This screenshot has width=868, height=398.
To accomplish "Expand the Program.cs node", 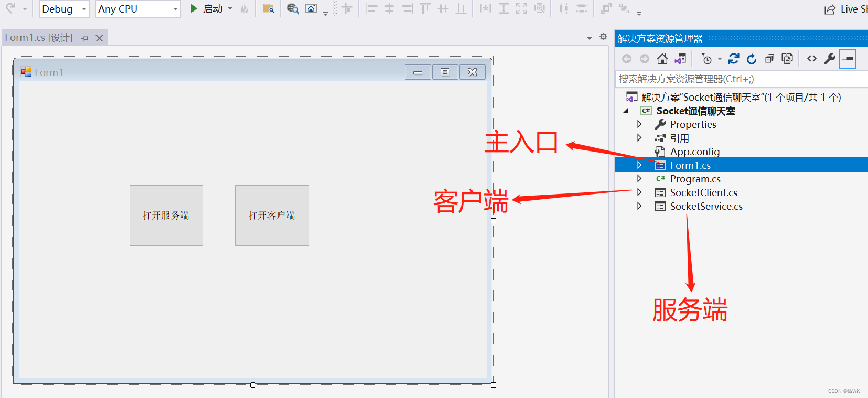I will click(639, 179).
